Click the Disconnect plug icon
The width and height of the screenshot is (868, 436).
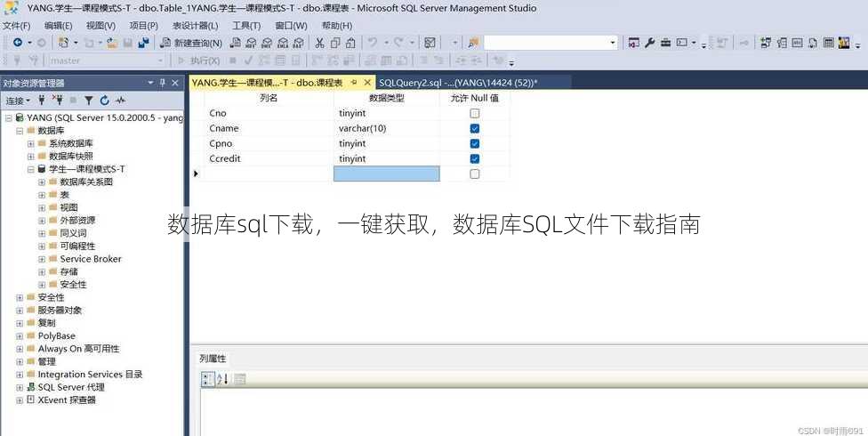click(58, 101)
